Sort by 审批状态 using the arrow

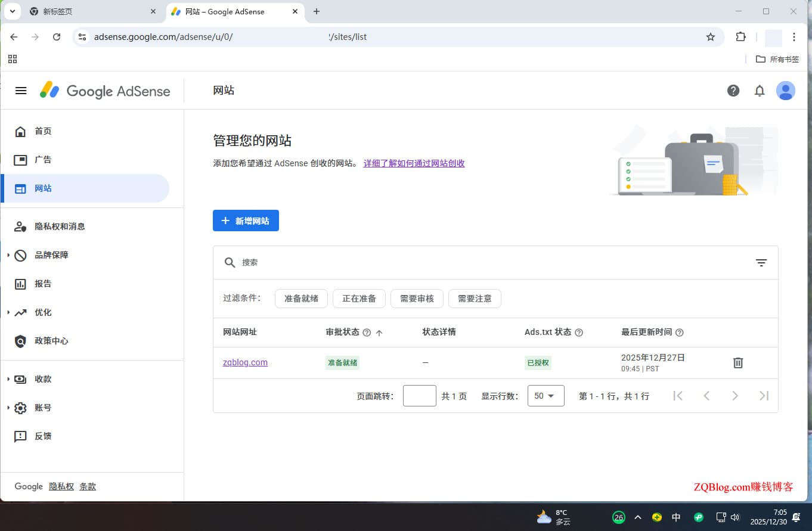click(x=379, y=333)
